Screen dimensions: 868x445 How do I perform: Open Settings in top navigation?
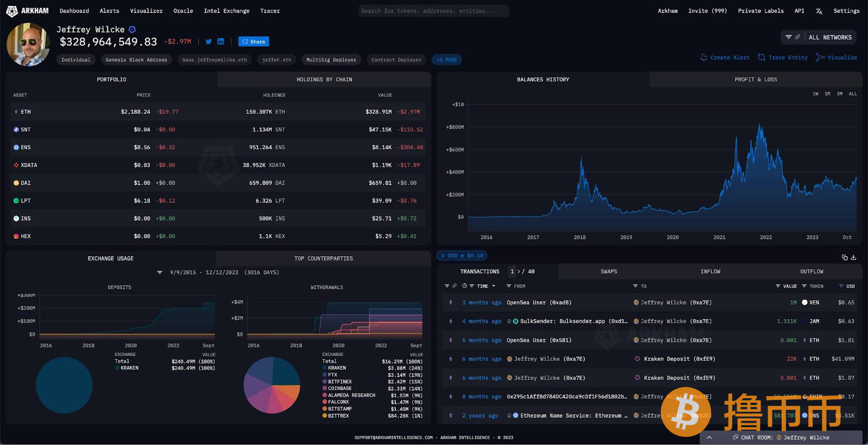tap(846, 11)
